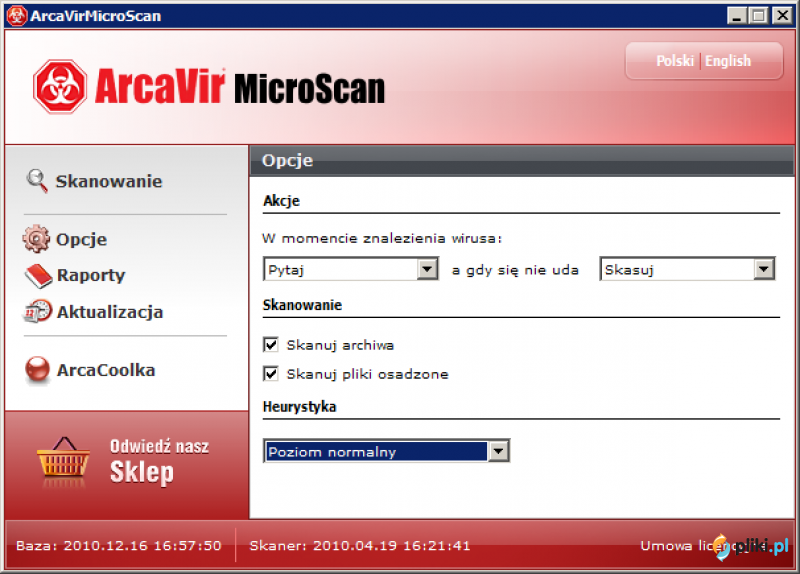Click the Skanowanie section heading in options
The width and height of the screenshot is (800, 574).
pos(302,305)
